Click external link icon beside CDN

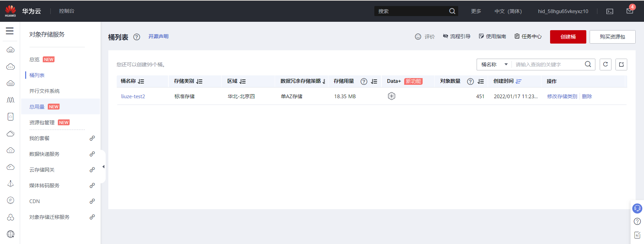click(92, 201)
